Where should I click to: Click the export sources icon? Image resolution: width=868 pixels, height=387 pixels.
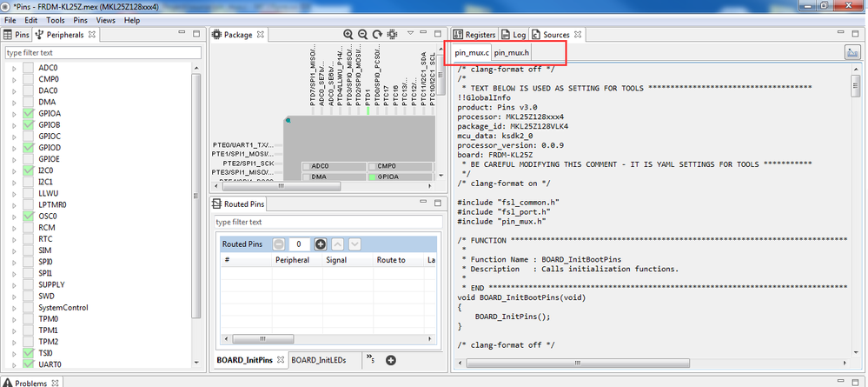852,53
